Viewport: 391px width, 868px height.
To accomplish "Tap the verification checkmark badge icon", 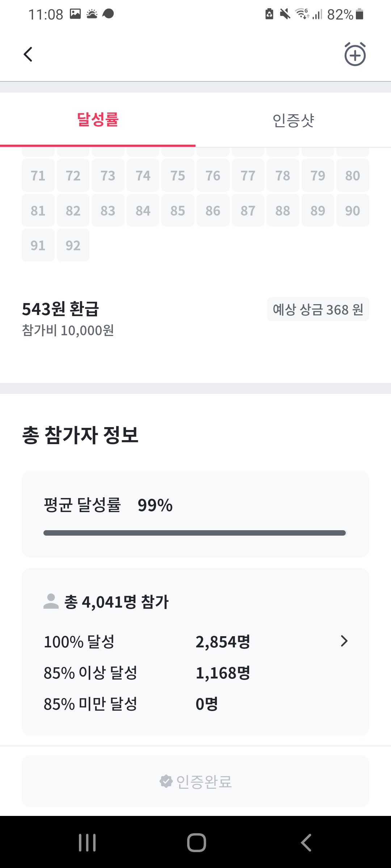I will click(x=166, y=781).
